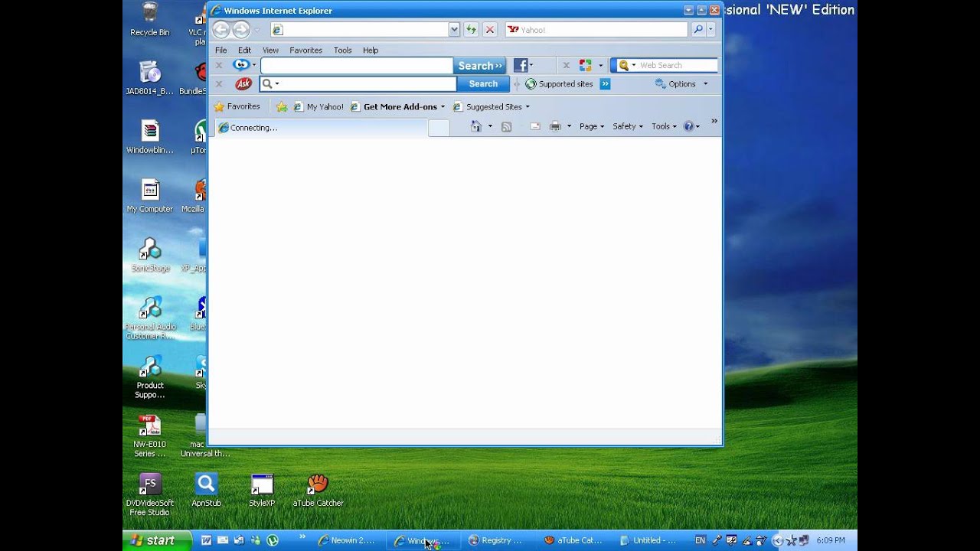This screenshot has height=551, width=980.
Task: Click the Print icon in command bar
Action: pos(555,126)
